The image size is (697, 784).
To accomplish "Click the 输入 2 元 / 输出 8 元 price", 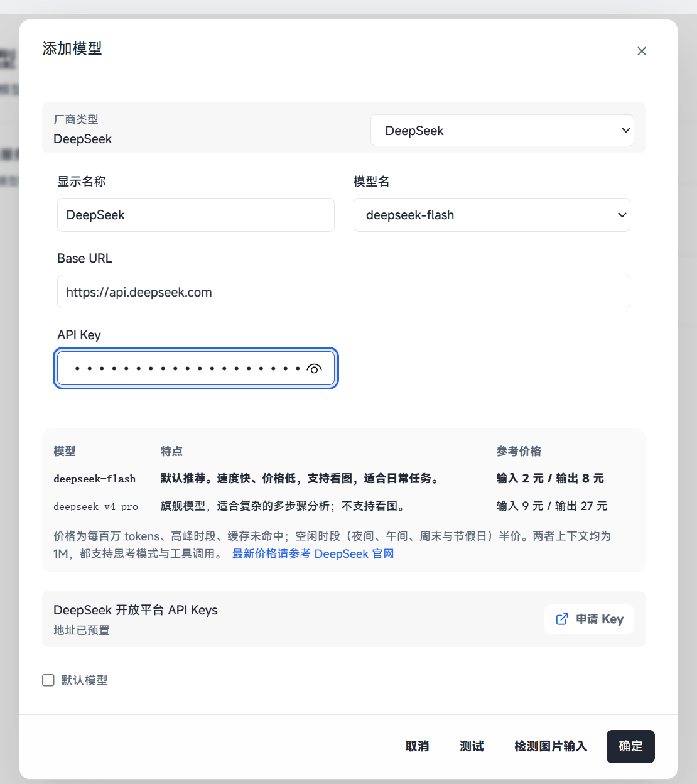I will click(550, 479).
